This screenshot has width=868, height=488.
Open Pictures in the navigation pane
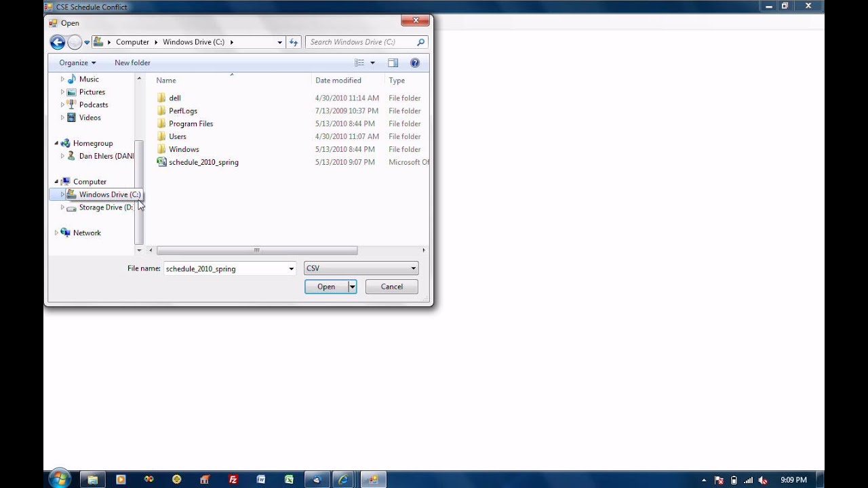(x=92, y=91)
